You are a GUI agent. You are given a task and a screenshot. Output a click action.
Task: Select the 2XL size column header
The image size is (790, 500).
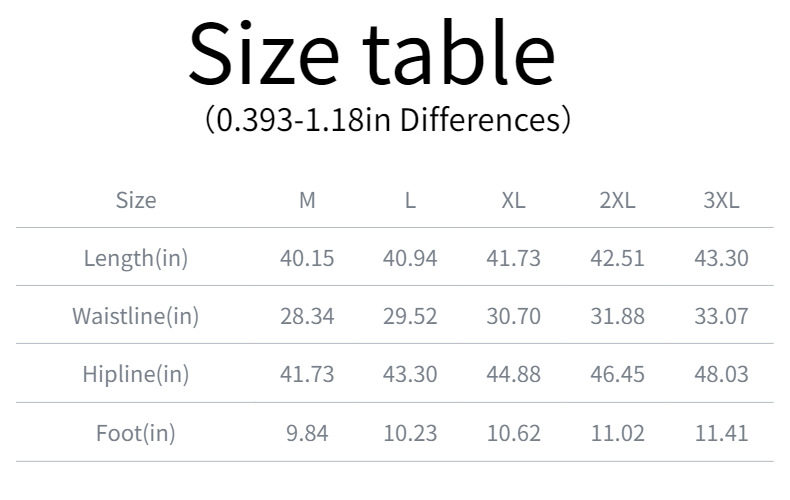pos(617,200)
